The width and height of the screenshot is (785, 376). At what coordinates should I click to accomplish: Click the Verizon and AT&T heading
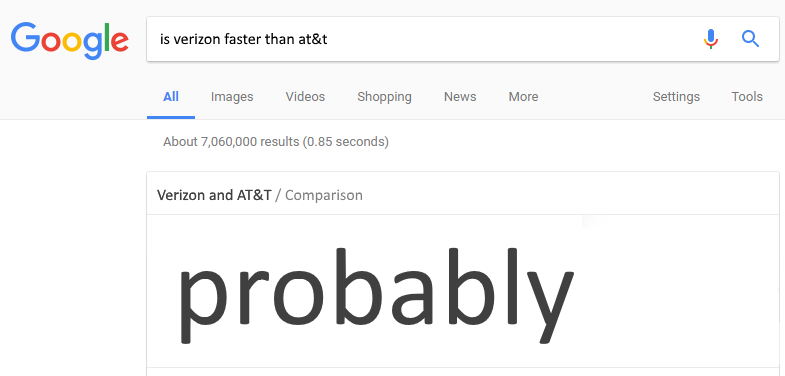214,195
